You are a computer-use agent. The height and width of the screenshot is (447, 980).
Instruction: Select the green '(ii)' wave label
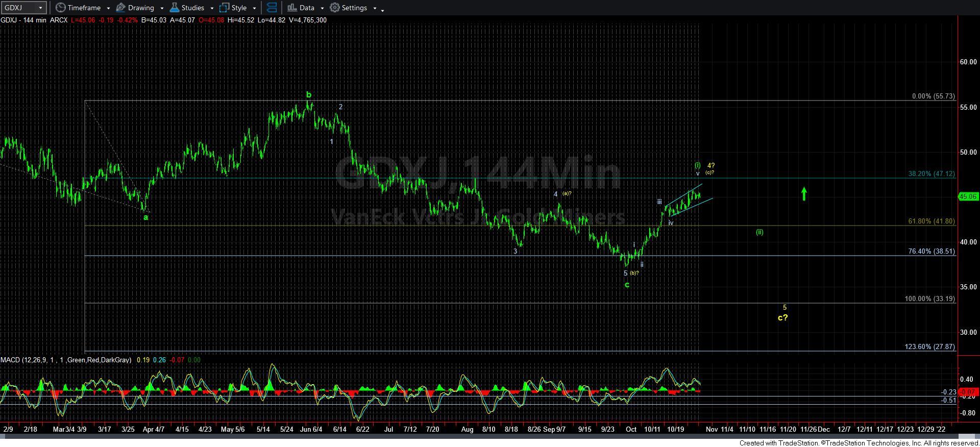[x=759, y=232]
